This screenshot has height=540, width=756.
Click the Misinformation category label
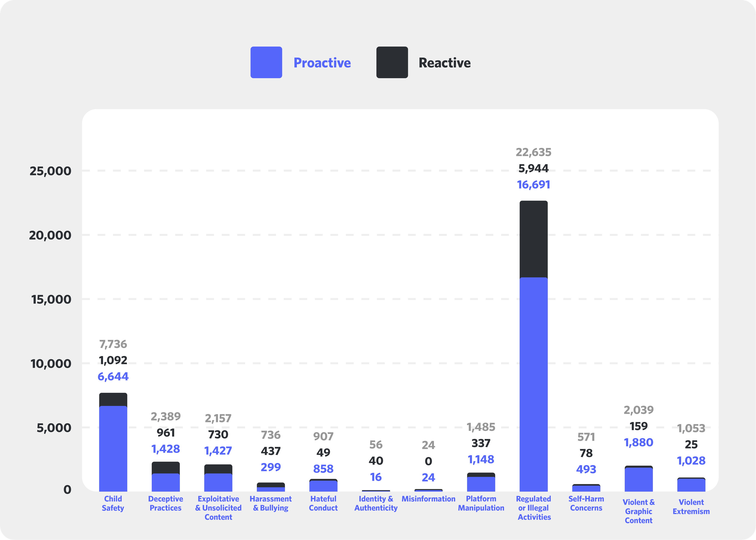[429, 499]
